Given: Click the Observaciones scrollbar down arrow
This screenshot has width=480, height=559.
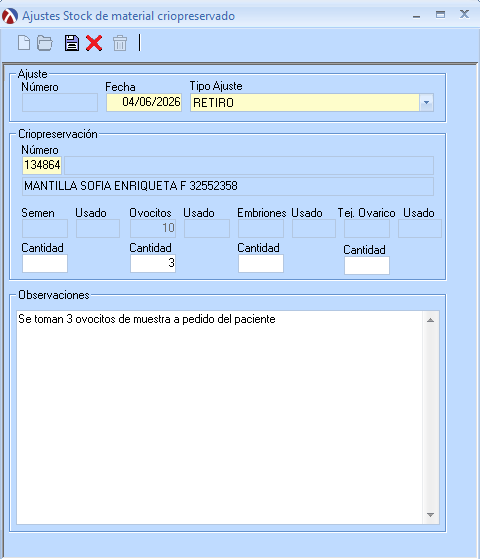Looking at the screenshot, I should [431, 515].
